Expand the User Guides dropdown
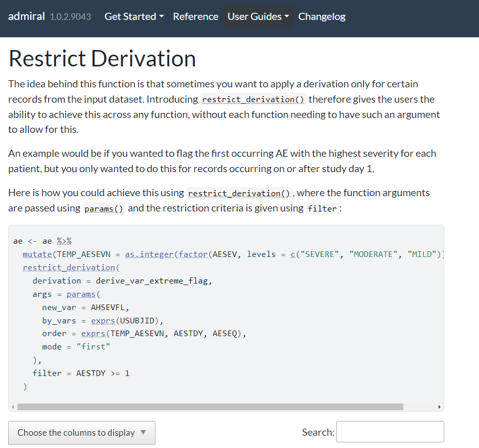The image size is (479, 448). pos(258,16)
